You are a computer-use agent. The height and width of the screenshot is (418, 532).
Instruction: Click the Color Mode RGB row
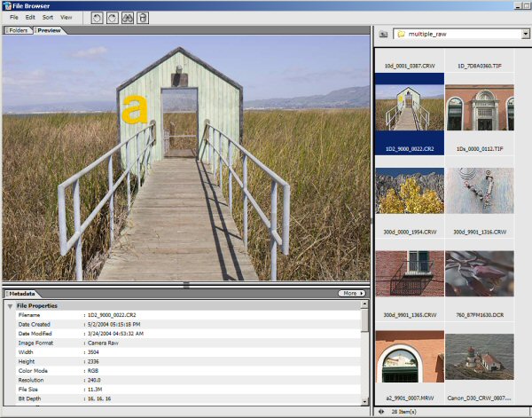tap(188, 371)
